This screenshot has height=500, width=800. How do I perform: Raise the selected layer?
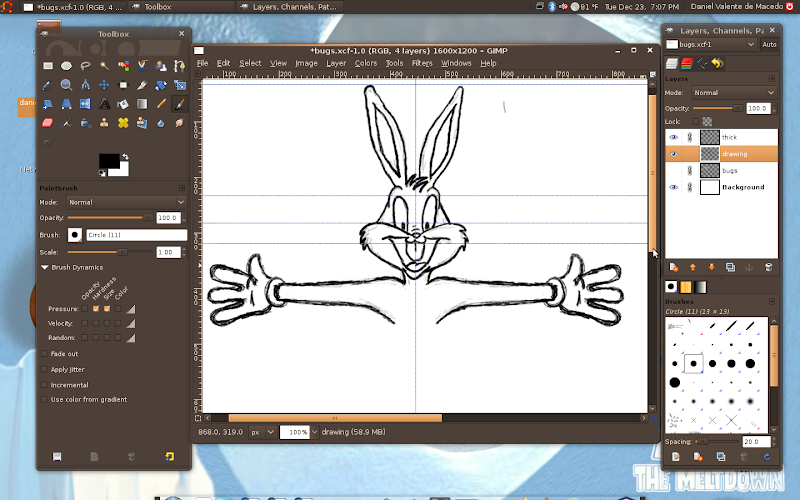point(692,267)
